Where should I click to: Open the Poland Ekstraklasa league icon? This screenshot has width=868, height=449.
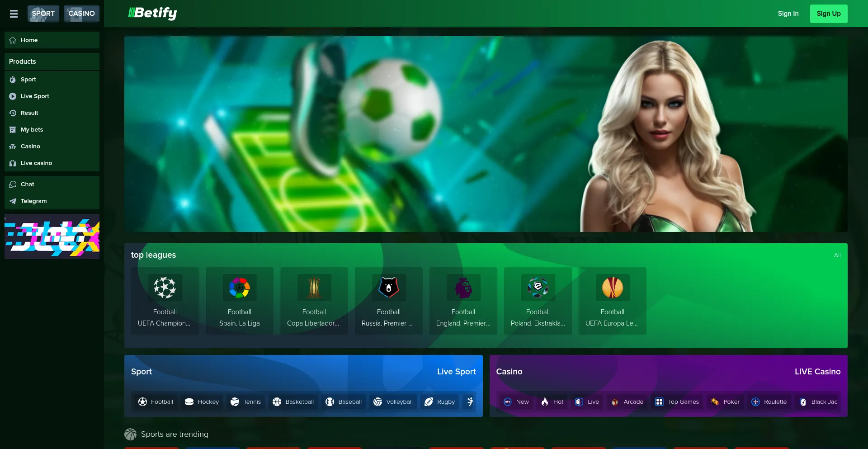coord(538,288)
